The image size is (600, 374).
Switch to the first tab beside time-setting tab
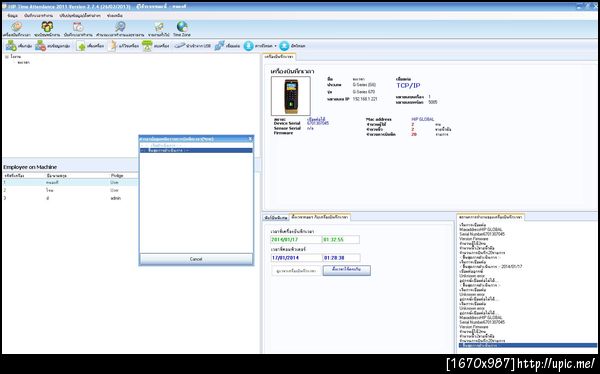[x=276, y=217]
